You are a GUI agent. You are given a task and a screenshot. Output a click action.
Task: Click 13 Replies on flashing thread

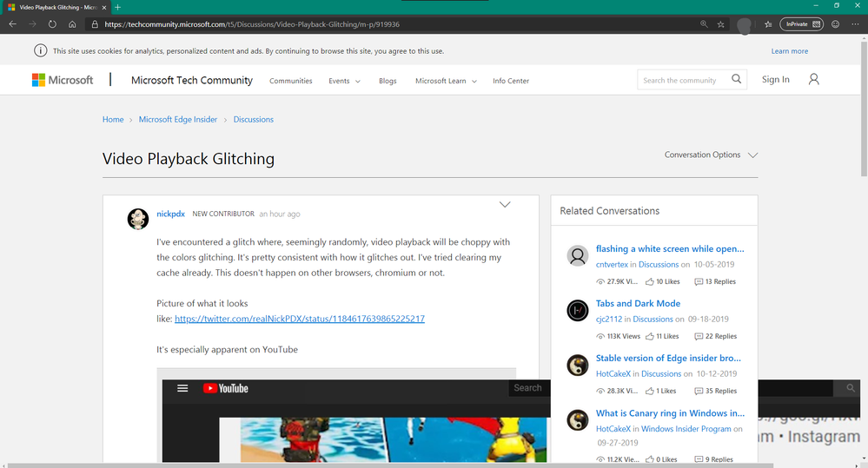tap(715, 281)
